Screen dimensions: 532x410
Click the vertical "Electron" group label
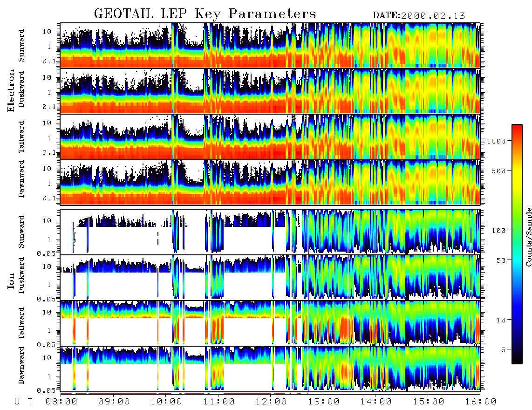click(11, 91)
